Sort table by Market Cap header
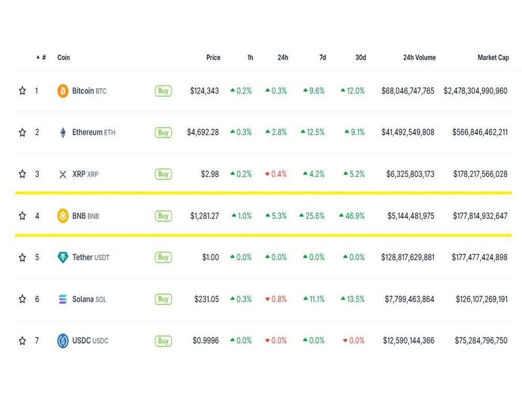 [493, 58]
